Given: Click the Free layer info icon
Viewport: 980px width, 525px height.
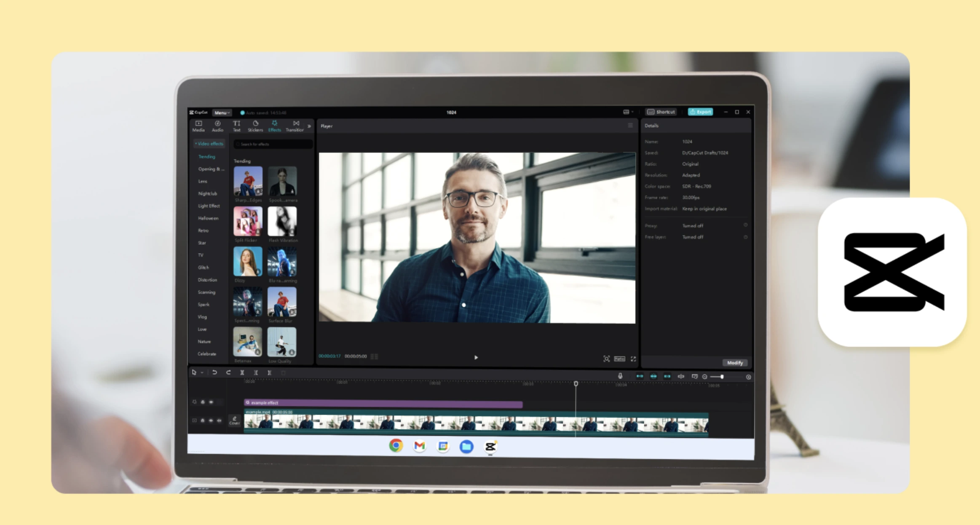Looking at the screenshot, I should (x=746, y=237).
